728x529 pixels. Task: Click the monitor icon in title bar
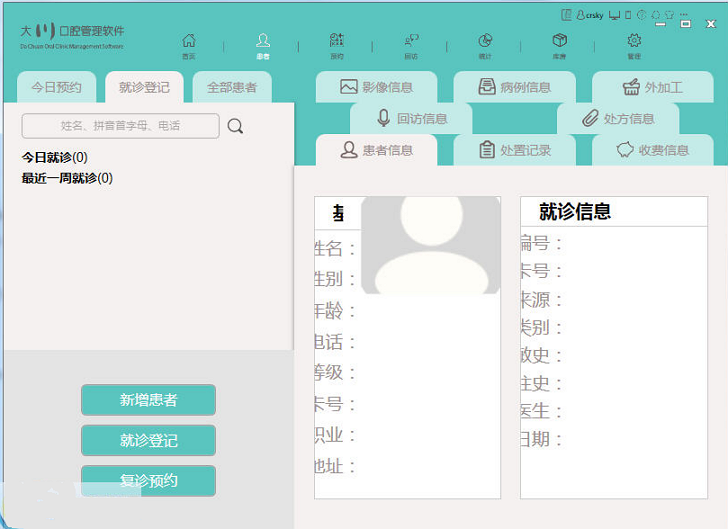614,15
